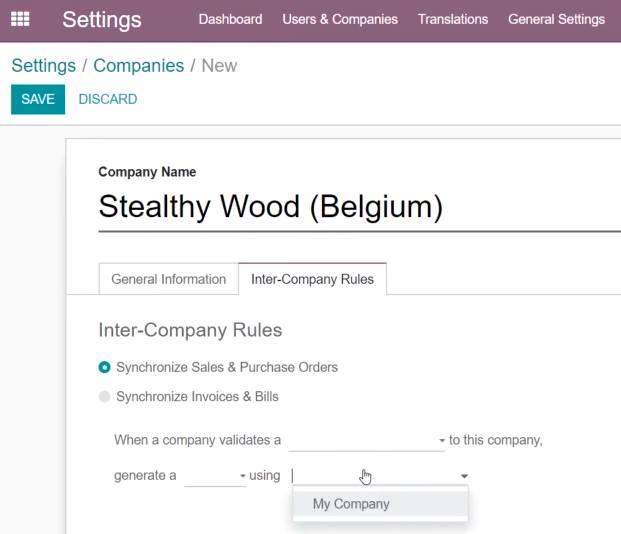Click the 'using' company dropdown arrow
621x534 pixels.
tap(464, 476)
